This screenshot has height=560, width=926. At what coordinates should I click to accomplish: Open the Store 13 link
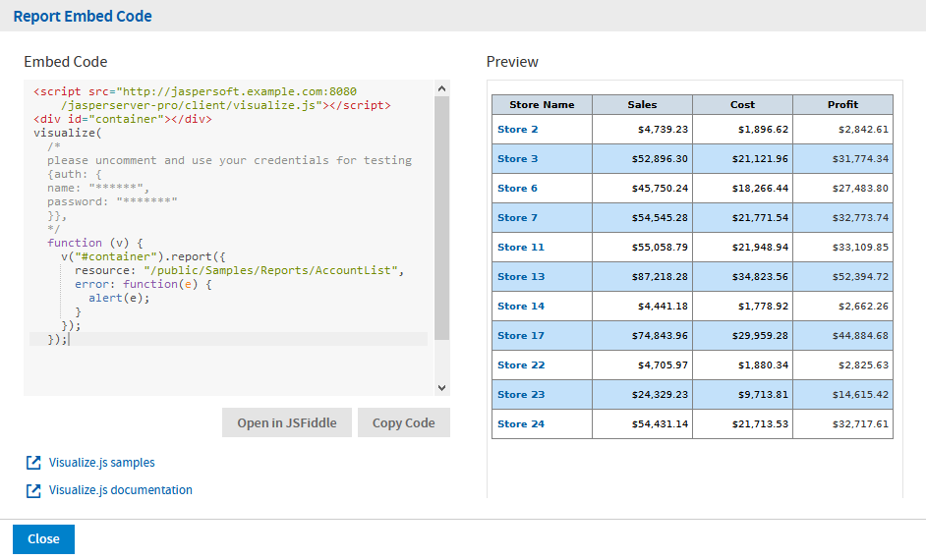[521, 277]
